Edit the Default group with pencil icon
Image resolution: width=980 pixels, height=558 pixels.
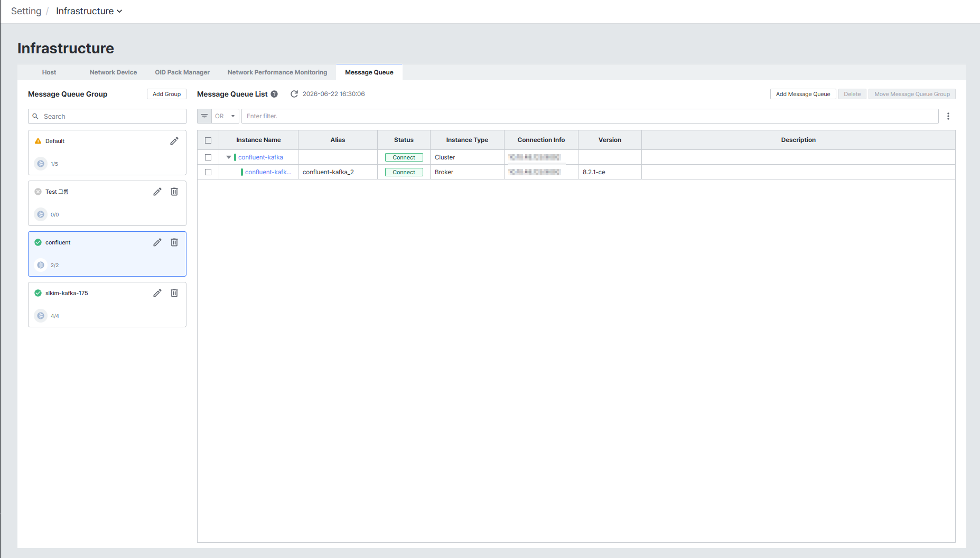174,141
